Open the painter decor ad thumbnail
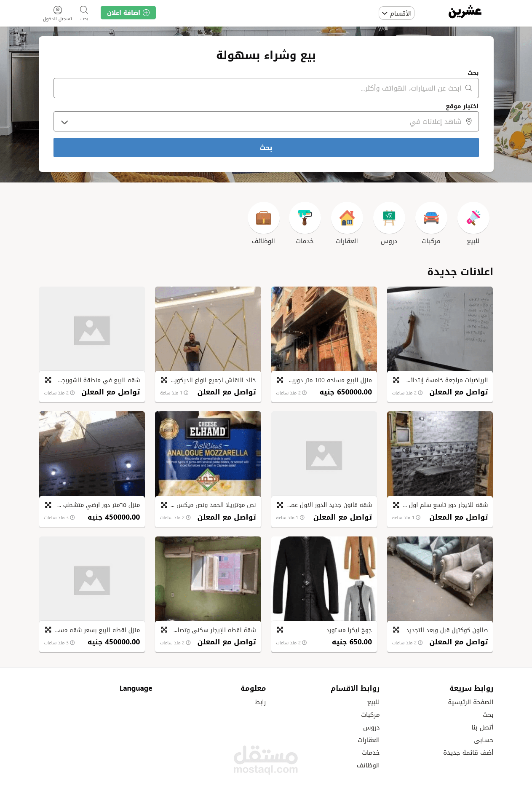This screenshot has height=791, width=532. tap(208, 329)
